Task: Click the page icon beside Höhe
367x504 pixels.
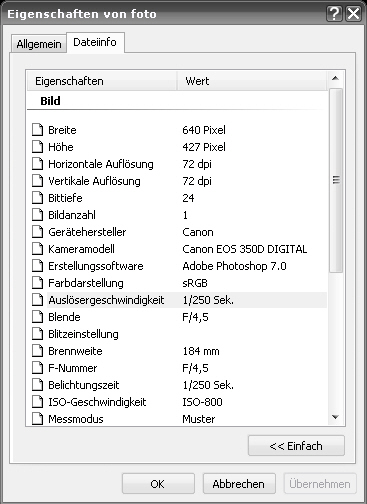Action: pyautogui.click(x=38, y=147)
